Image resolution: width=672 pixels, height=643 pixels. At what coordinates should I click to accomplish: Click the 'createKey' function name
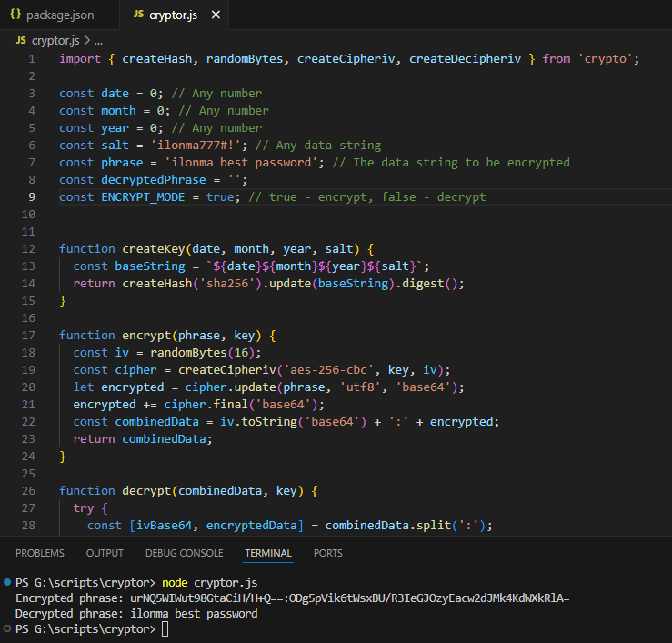tap(154, 249)
